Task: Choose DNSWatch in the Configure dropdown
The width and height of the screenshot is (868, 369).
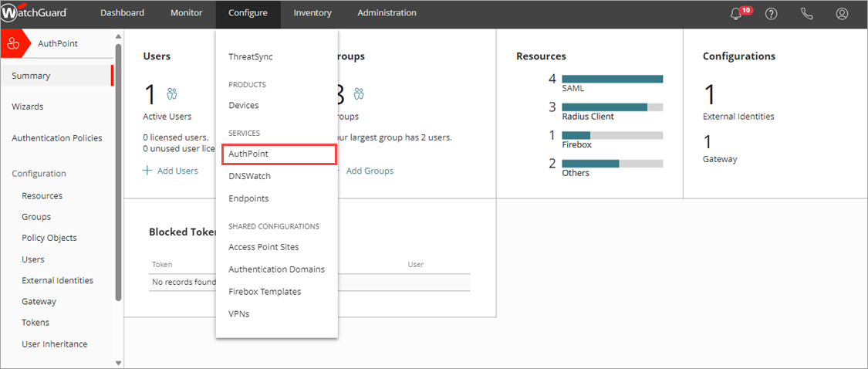Action: [249, 176]
